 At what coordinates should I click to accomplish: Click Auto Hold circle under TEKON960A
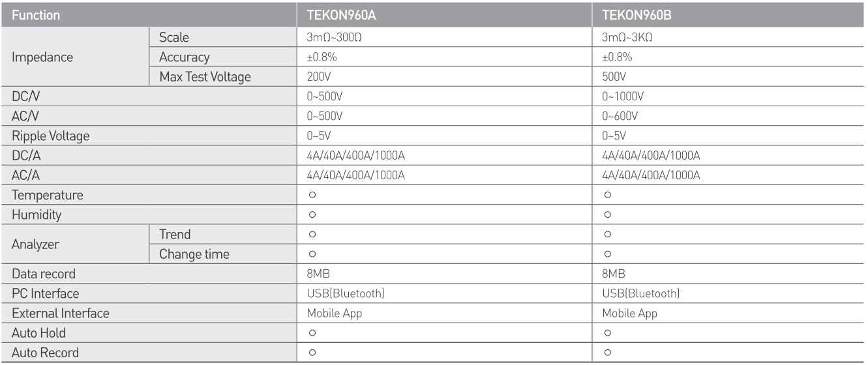312,334
